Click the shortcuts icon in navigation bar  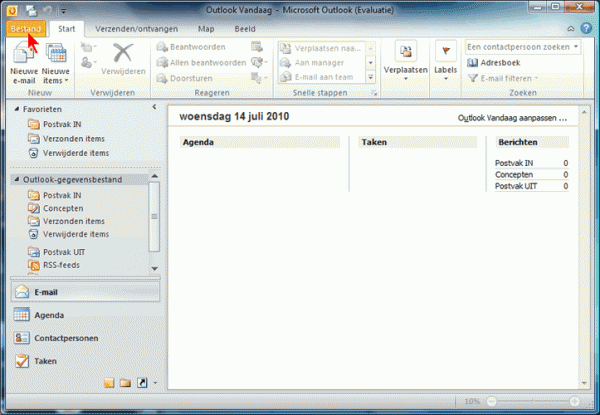pyautogui.click(x=142, y=382)
